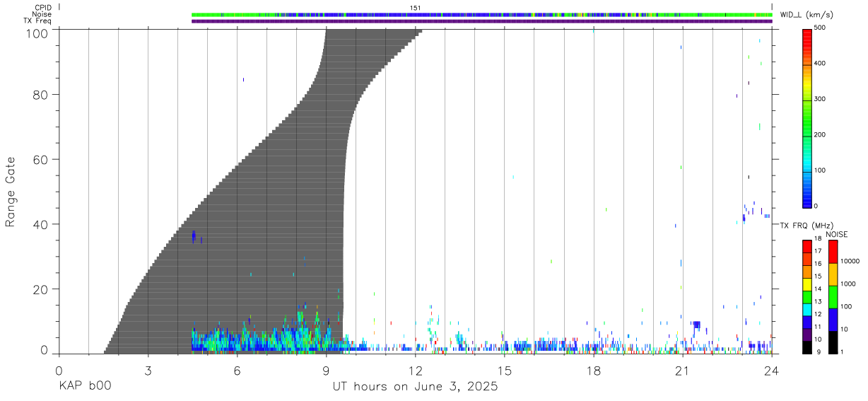868x401 pixels.
Task: Click the 100 tick on width color bar
Action: 821,170
